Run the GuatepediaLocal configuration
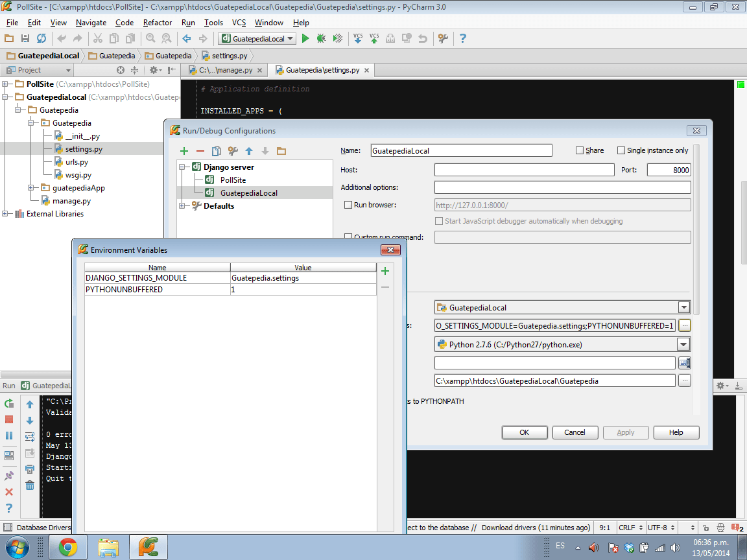This screenshot has width=747, height=560. coord(305,38)
